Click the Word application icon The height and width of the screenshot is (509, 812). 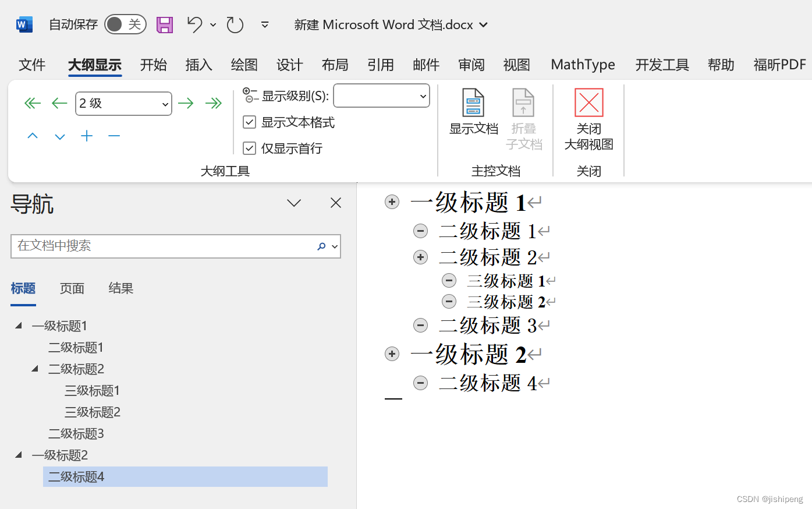24,24
